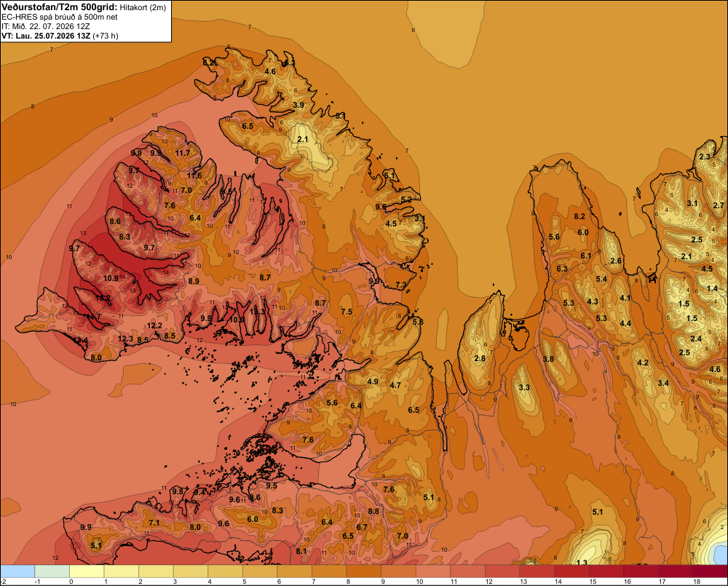Pick the pale yellow 0 to 1 legend swatch
This screenshot has width=728, height=586.
pyautogui.click(x=87, y=571)
